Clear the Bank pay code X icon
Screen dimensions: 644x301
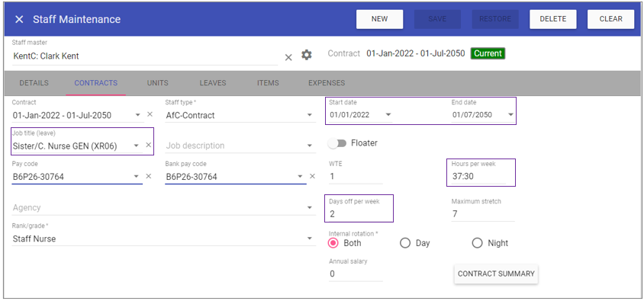[x=312, y=176]
